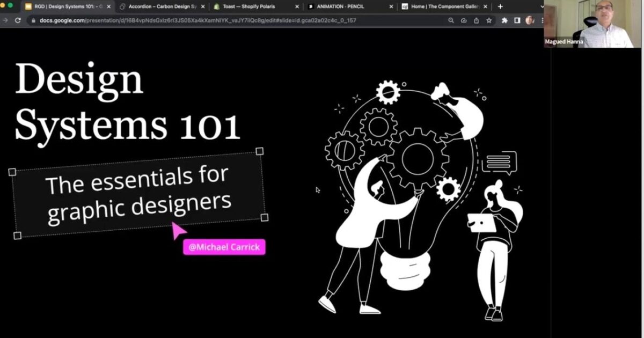Reload the current page
This screenshot has width=644, height=338.
tap(18, 20)
